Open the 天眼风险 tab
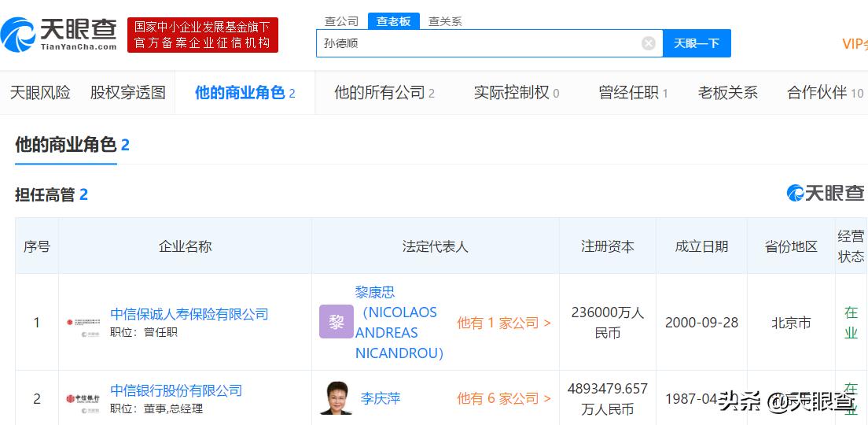 click(40, 93)
